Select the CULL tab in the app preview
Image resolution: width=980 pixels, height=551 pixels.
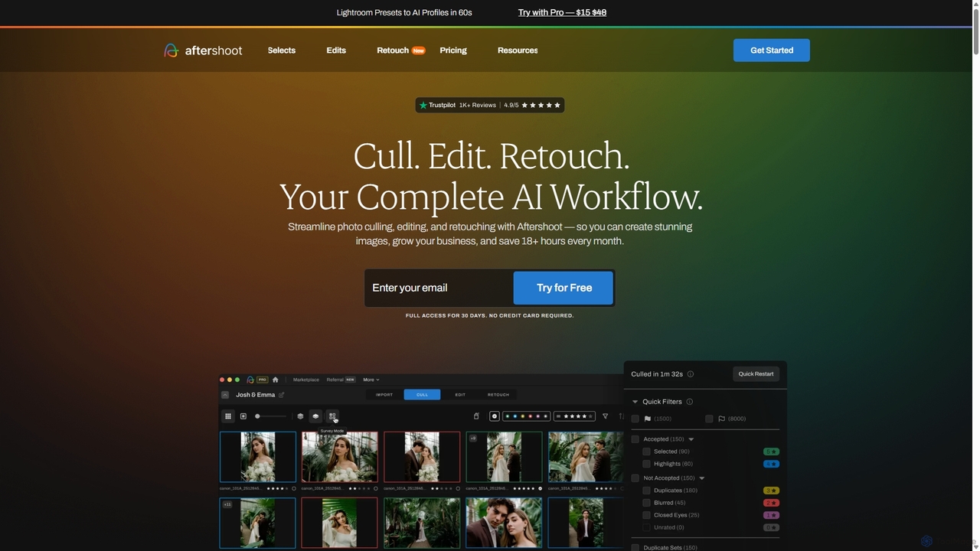tap(422, 395)
